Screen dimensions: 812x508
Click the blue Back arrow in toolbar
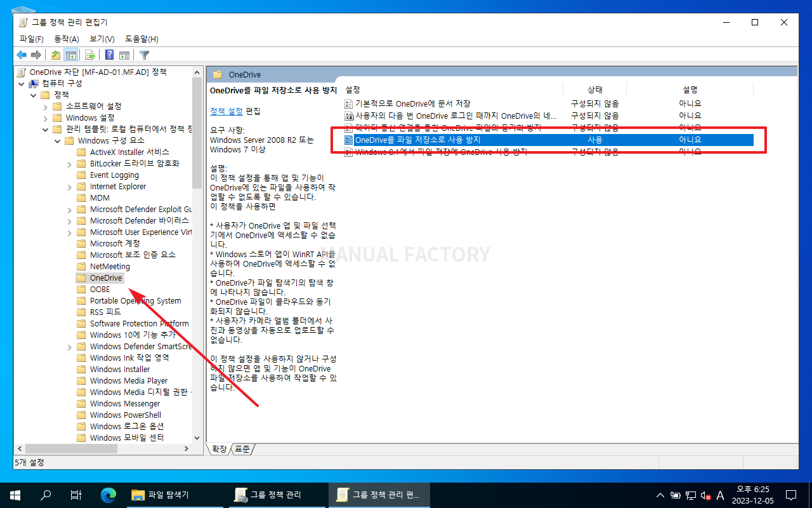click(22, 55)
